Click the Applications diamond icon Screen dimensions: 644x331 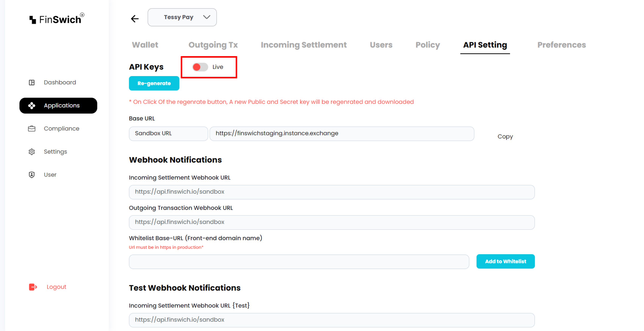click(32, 106)
